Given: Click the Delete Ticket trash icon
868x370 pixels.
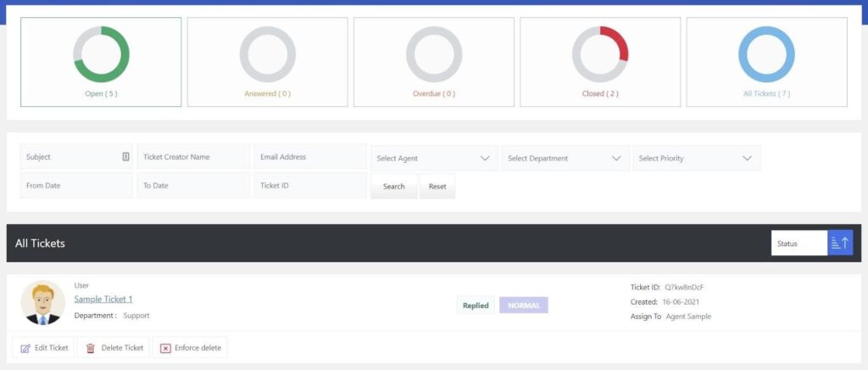Looking at the screenshot, I should pos(91,349).
